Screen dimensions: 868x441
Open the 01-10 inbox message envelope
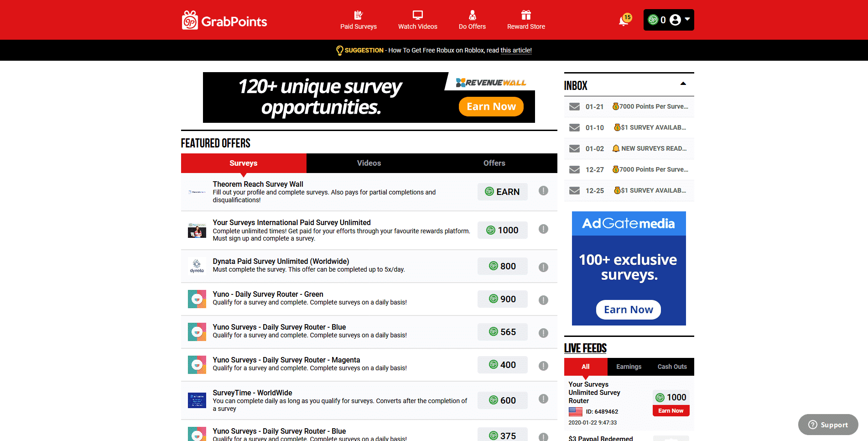tap(574, 127)
